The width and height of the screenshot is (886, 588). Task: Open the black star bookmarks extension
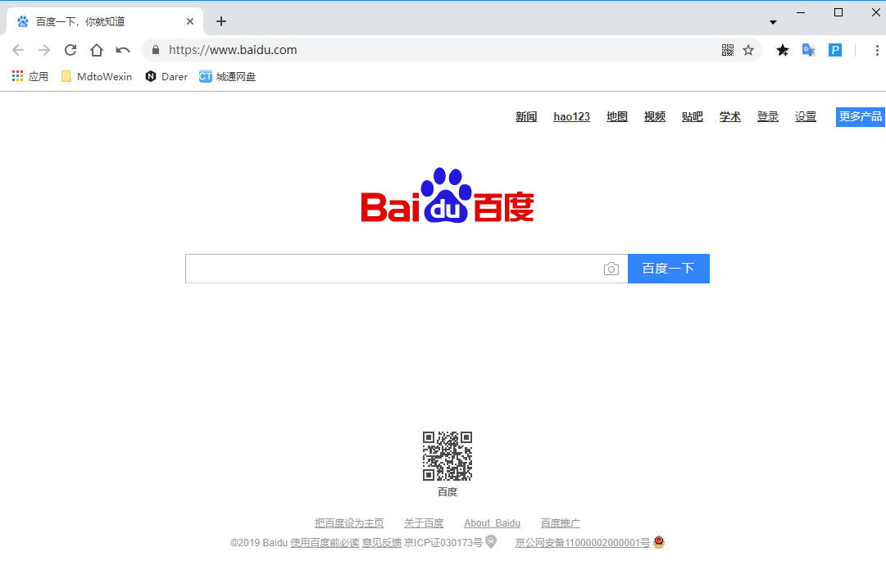(x=783, y=50)
